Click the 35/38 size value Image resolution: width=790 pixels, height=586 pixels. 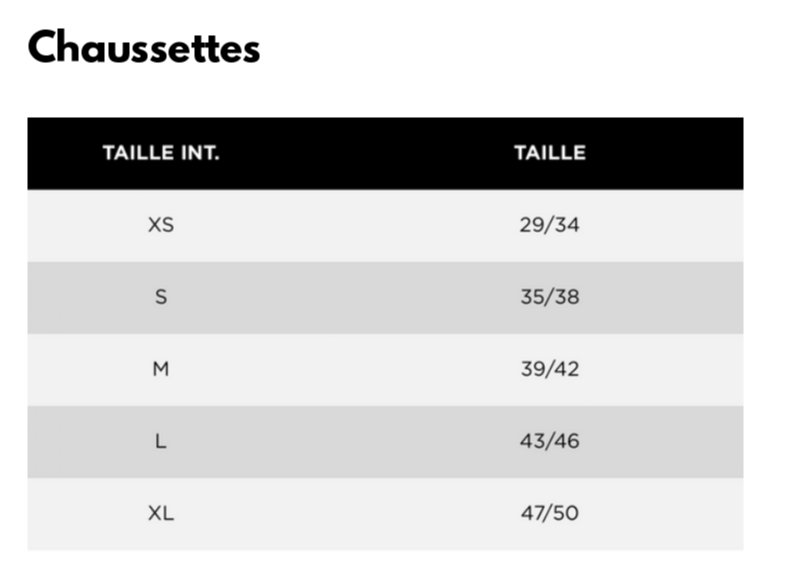tap(549, 297)
